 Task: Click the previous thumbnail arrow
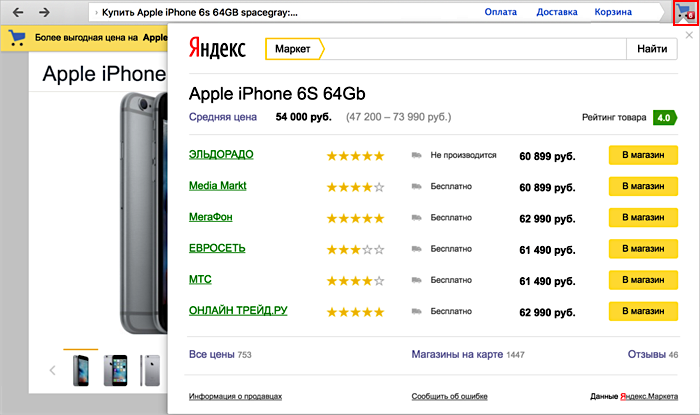pyautogui.click(x=52, y=371)
